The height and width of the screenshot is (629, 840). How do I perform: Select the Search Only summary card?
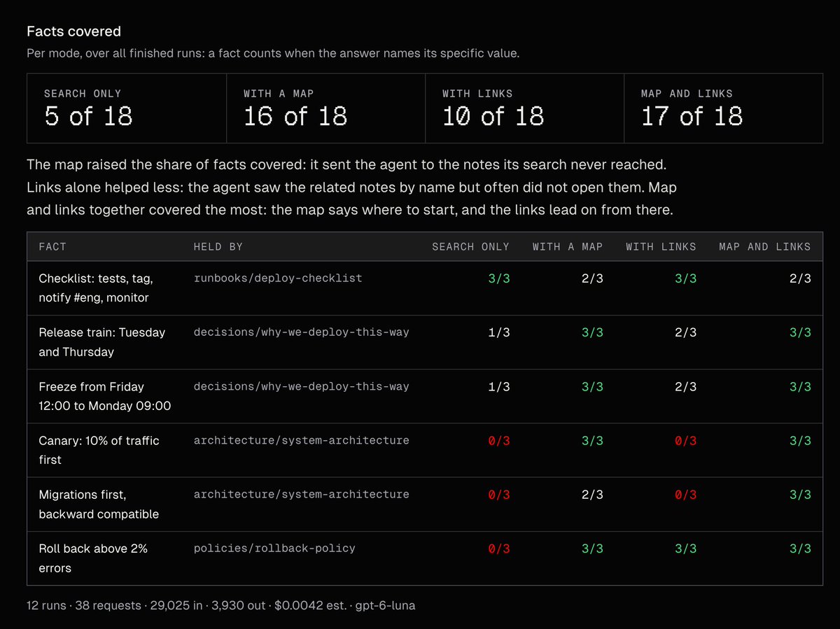(x=127, y=108)
